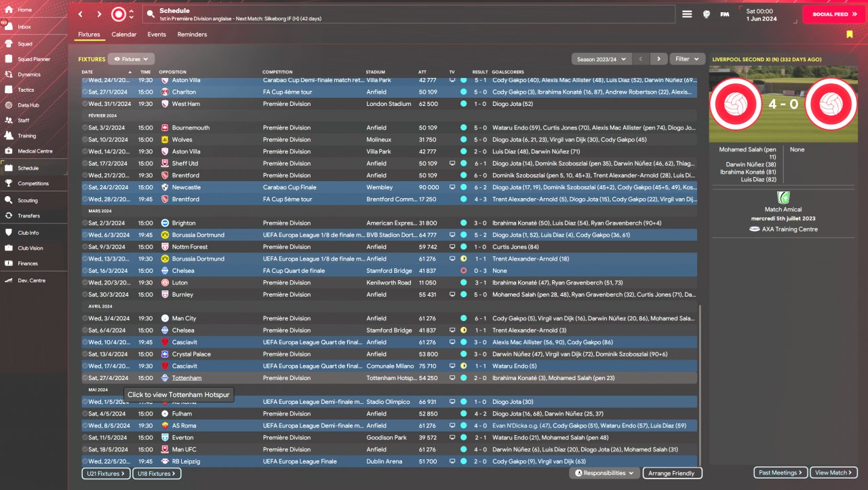
Task: Open Dynamics from the sidebar
Action: (x=29, y=75)
